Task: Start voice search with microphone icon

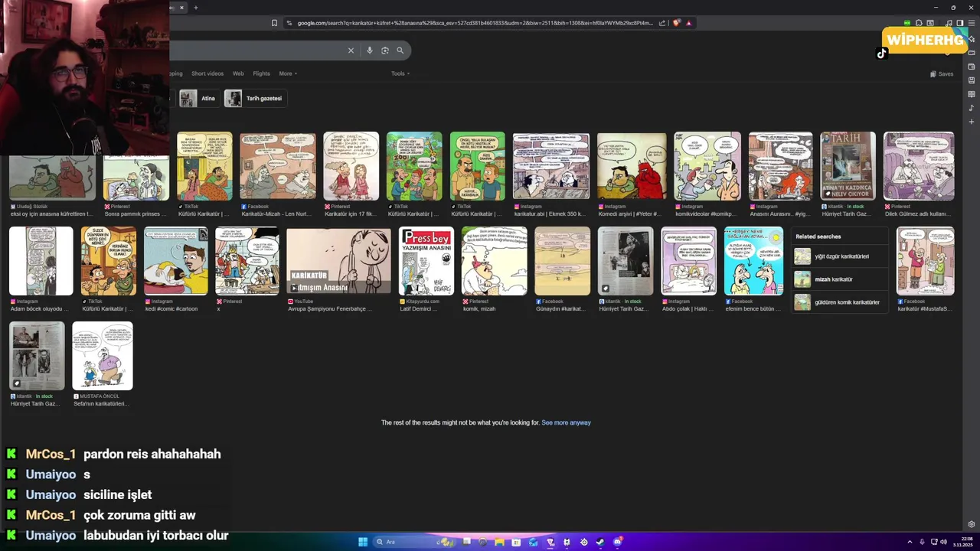Action: 369,51
